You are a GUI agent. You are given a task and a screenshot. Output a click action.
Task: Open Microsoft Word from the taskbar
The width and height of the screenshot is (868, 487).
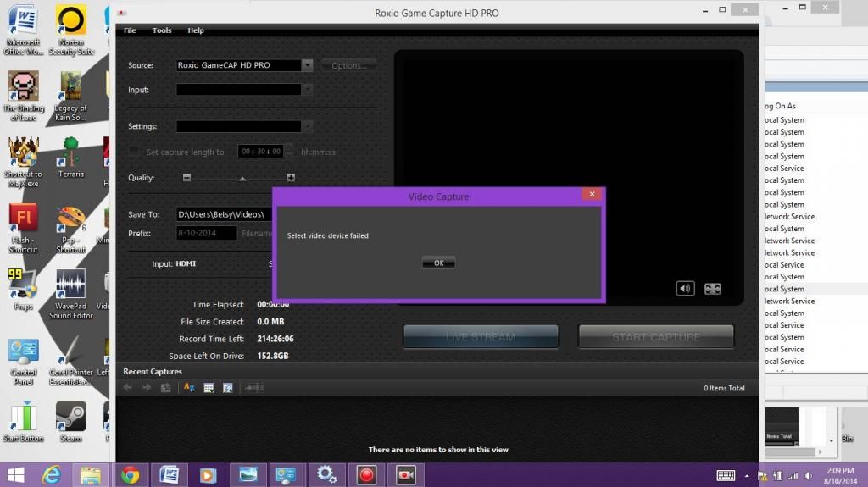point(170,475)
